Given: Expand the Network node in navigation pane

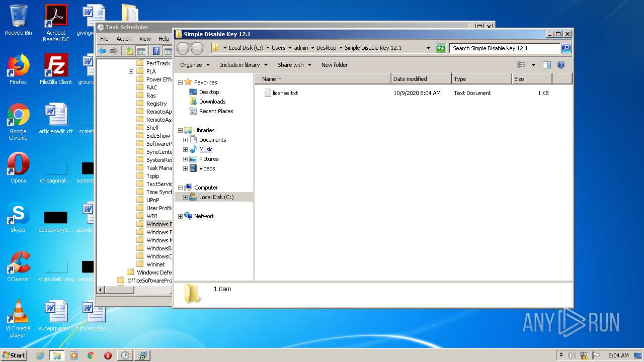Looking at the screenshot, I should [x=180, y=216].
